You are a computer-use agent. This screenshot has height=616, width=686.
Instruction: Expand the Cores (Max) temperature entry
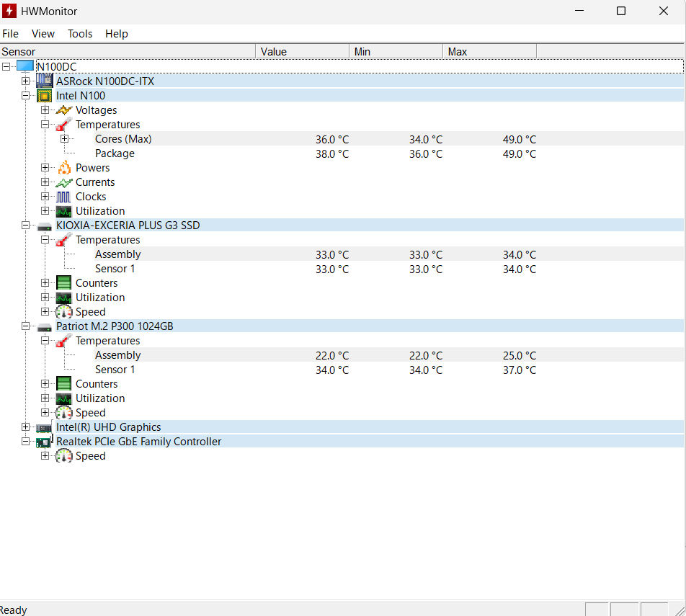pyautogui.click(x=65, y=139)
